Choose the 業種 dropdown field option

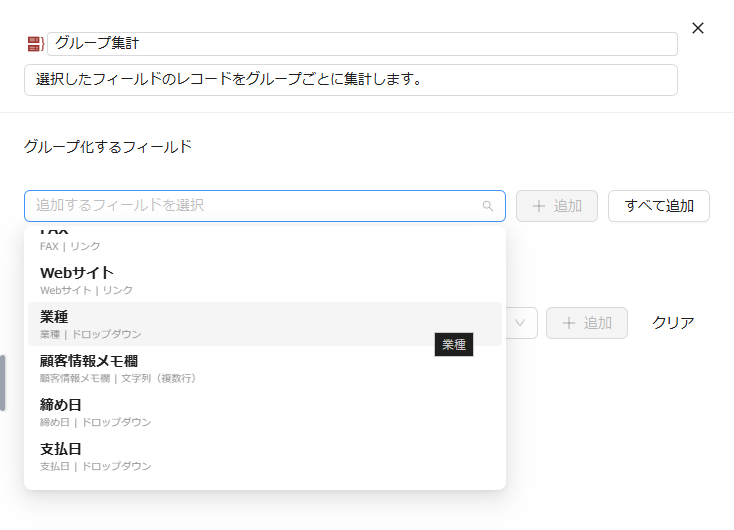264,324
